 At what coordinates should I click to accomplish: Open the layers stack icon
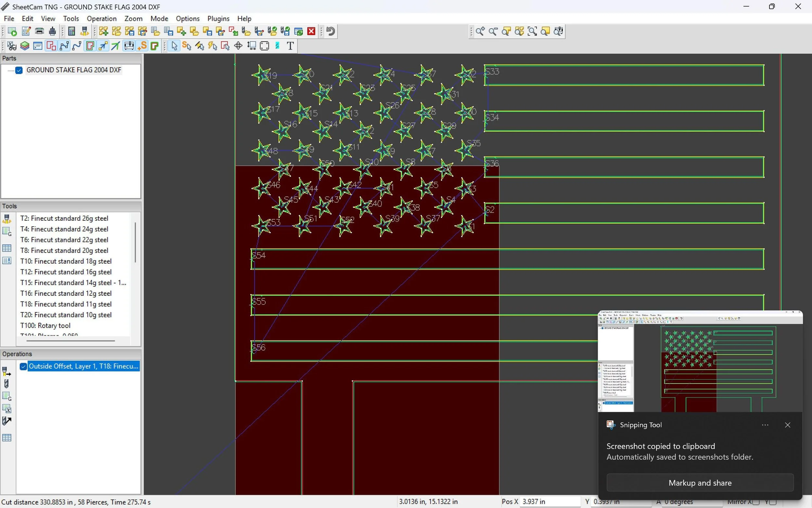coord(24,46)
